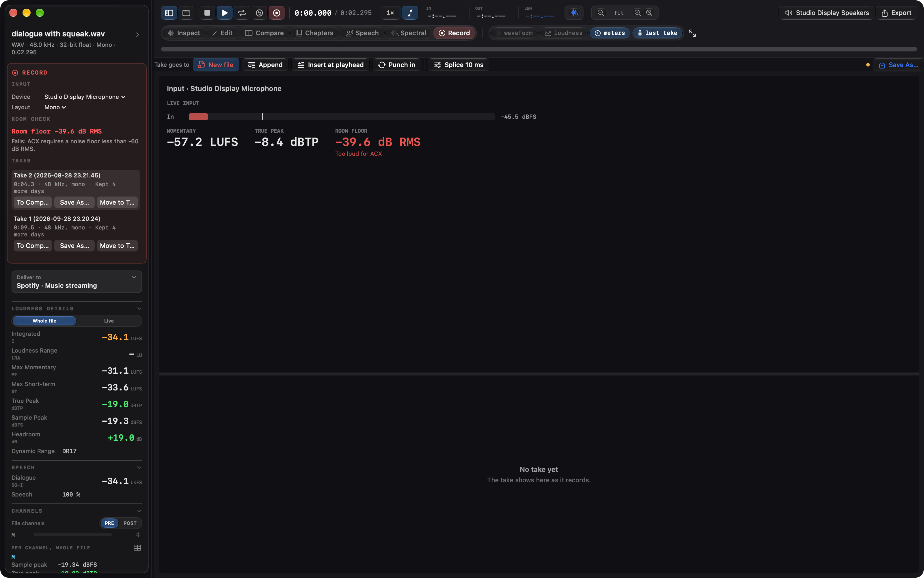Viewport: 924px width, 578px height.
Task: Switch file channels to PRE
Action: pos(109,523)
